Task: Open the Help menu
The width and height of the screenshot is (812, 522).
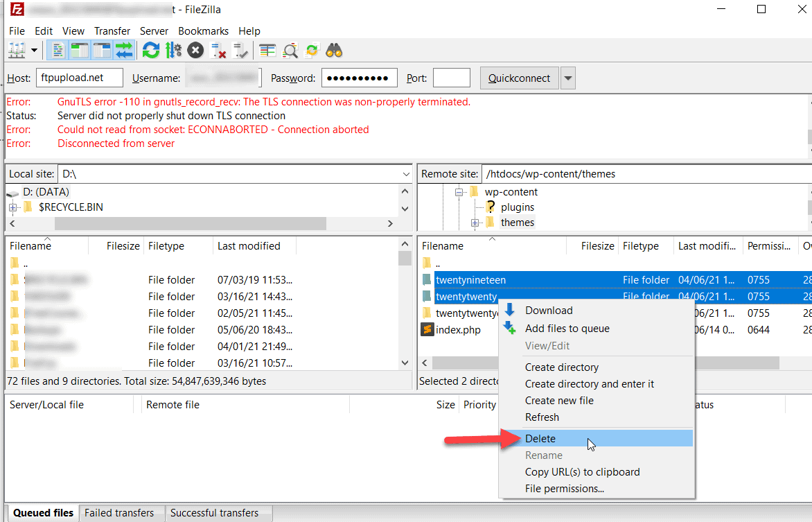Action: [249, 31]
